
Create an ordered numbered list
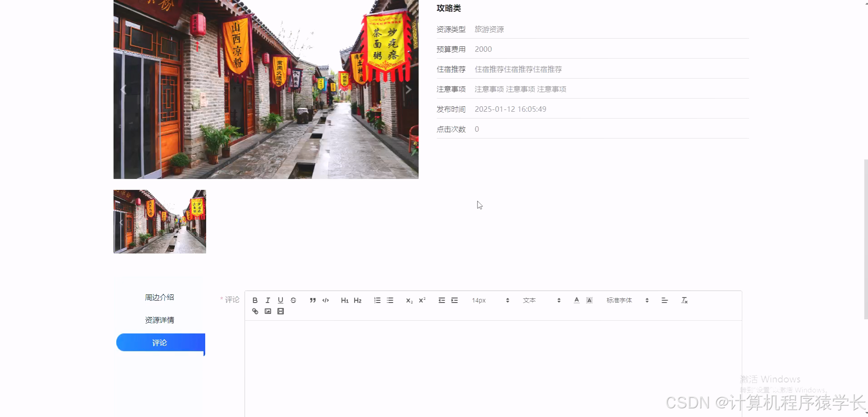[377, 300]
